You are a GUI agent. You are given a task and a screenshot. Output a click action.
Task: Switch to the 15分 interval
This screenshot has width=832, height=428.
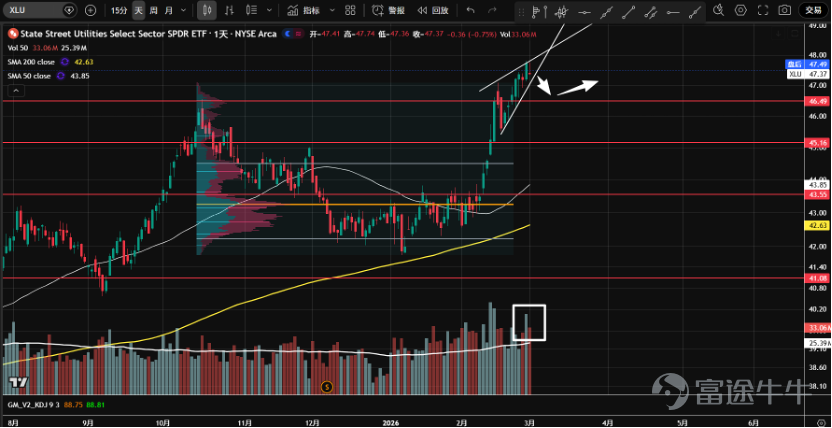[x=119, y=10]
